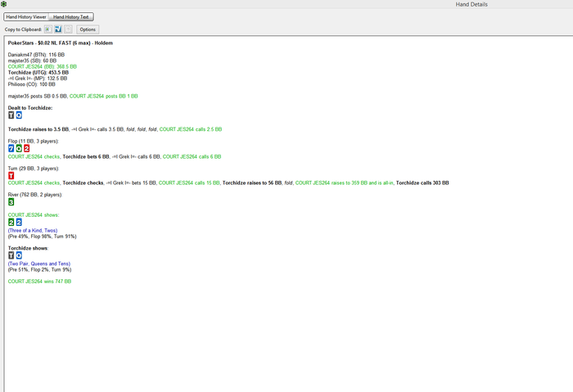Click the Queen card under Dealt to Torchidze
The height and width of the screenshot is (392, 573).
tap(19, 115)
